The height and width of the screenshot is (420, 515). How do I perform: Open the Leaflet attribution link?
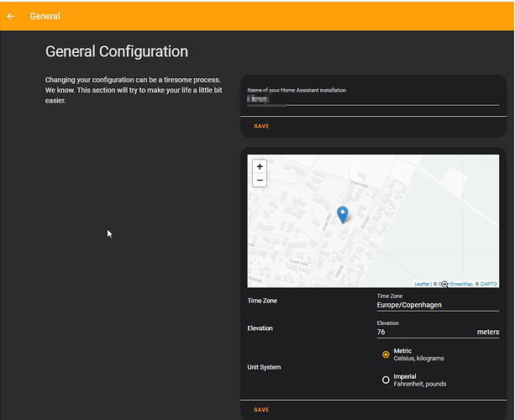[x=422, y=284]
